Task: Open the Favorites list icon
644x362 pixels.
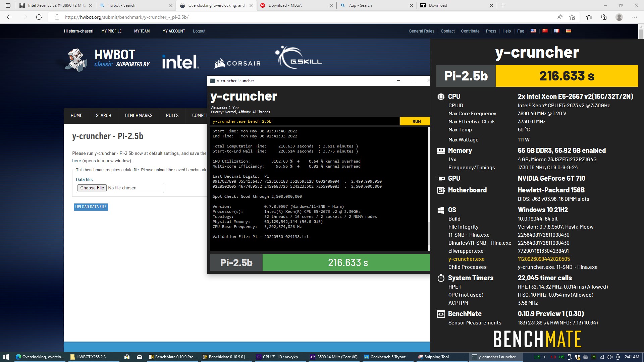Action: click(589, 17)
